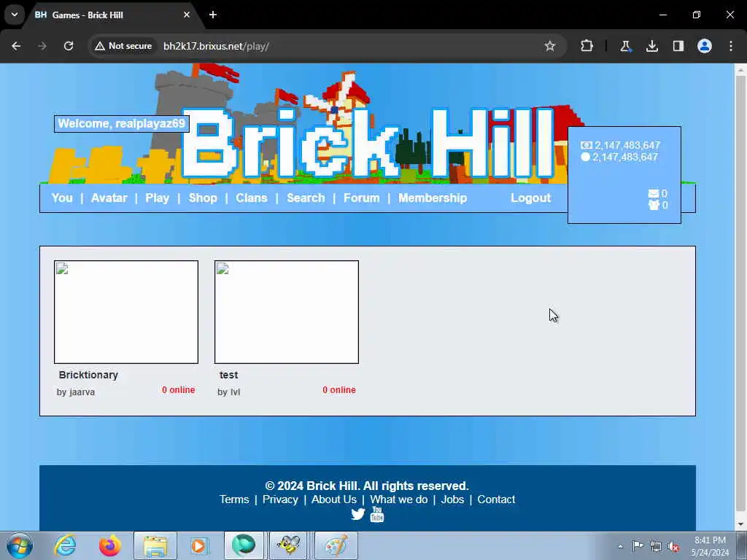The height and width of the screenshot is (560, 747).
Task: Open the Bricktionary game thumbnail
Action: 126,312
